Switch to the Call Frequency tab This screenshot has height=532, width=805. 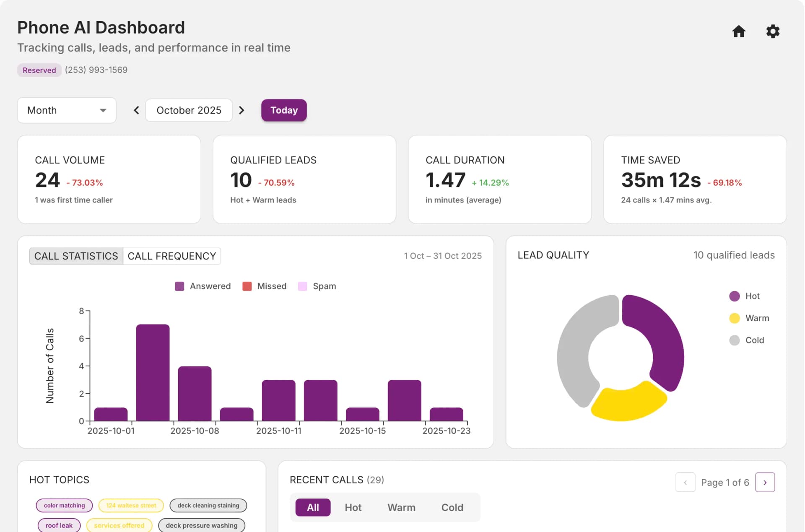172,256
